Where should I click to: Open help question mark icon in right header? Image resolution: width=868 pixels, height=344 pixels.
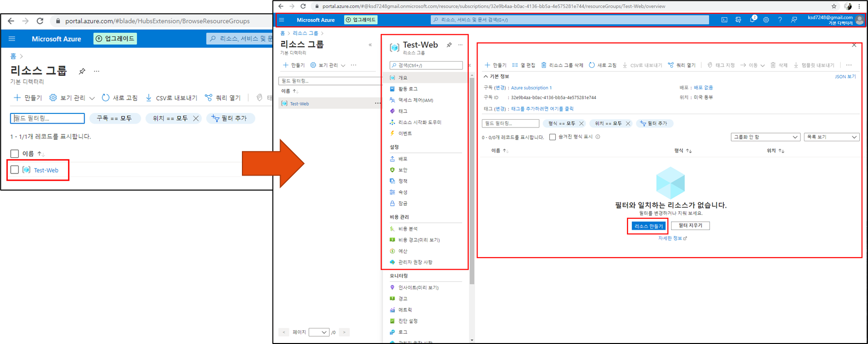tap(780, 20)
